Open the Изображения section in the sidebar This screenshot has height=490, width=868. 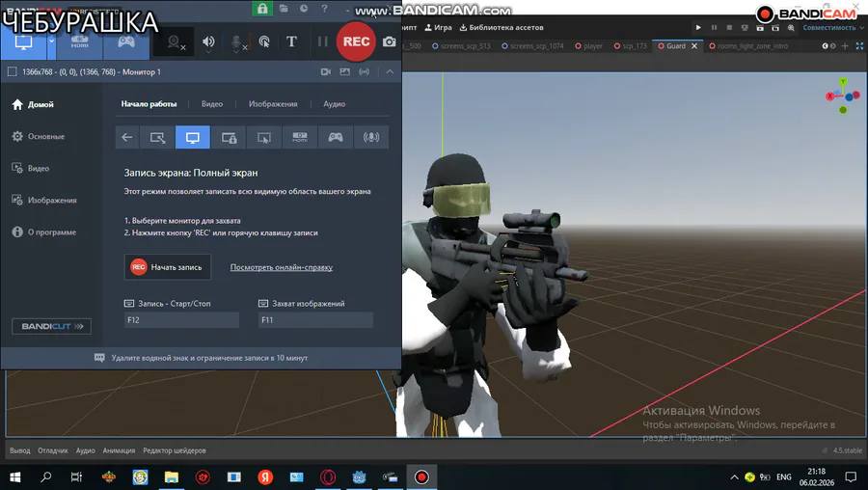pyautogui.click(x=44, y=200)
